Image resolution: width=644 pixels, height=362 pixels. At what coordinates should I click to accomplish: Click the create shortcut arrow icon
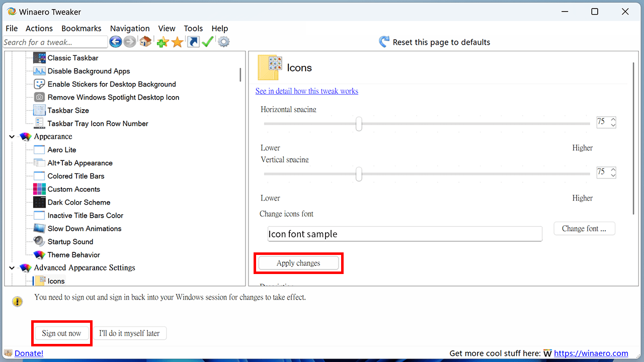coord(193,42)
